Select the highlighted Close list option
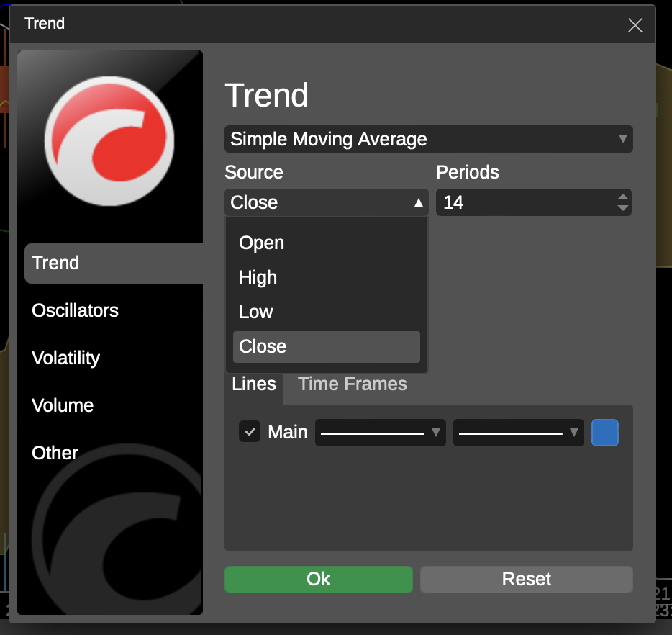672x635 pixels. pyautogui.click(x=326, y=347)
